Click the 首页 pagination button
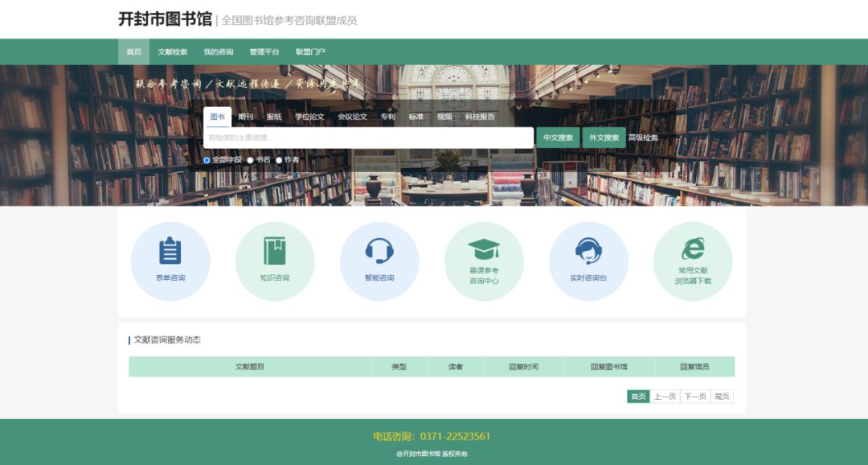Viewport: 868px width, 465px height. tap(638, 397)
